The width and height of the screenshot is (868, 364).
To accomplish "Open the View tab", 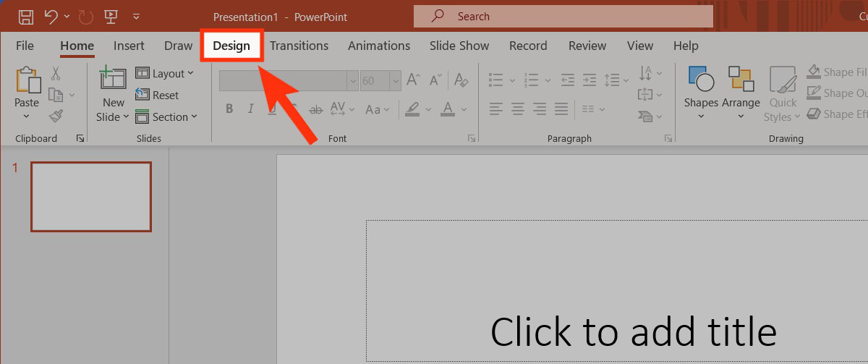I will click(x=639, y=46).
